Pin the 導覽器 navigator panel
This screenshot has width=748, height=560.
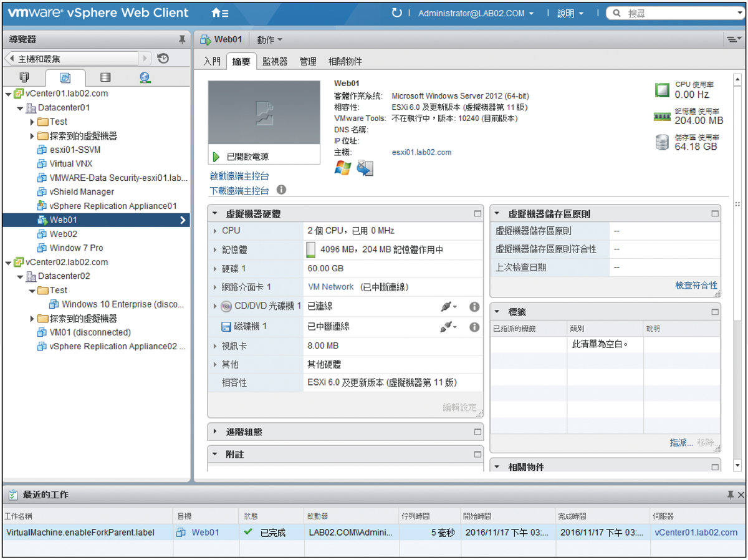[181, 39]
